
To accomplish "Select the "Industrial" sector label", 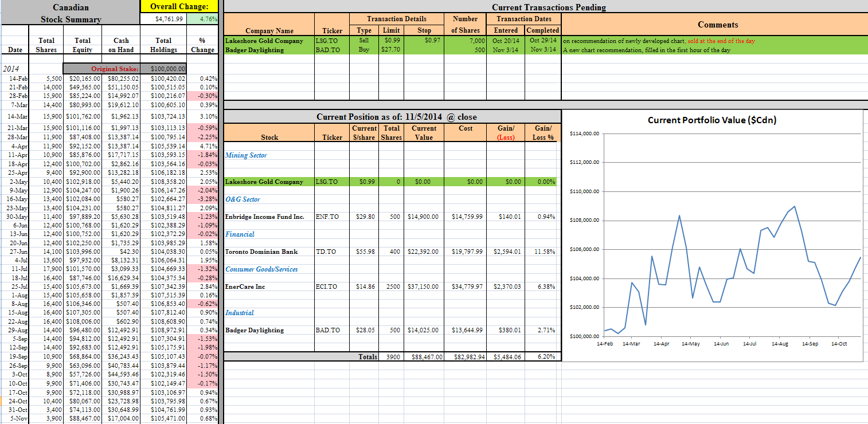I will point(240,313).
